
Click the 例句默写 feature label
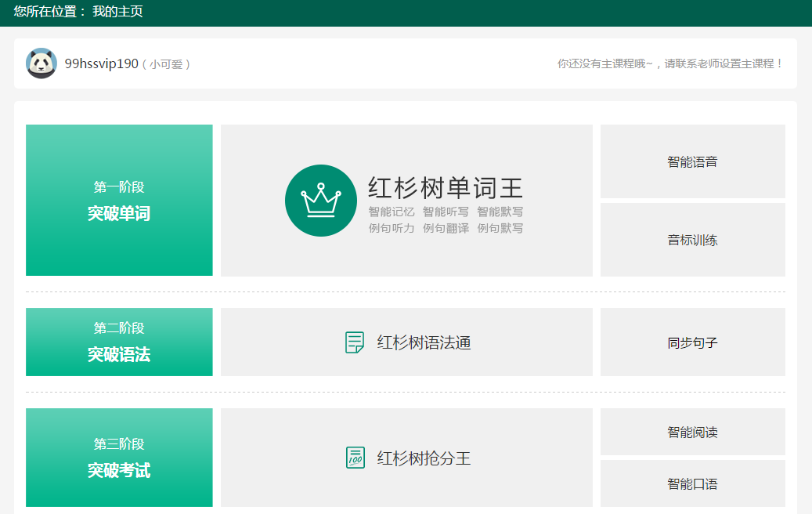point(500,228)
